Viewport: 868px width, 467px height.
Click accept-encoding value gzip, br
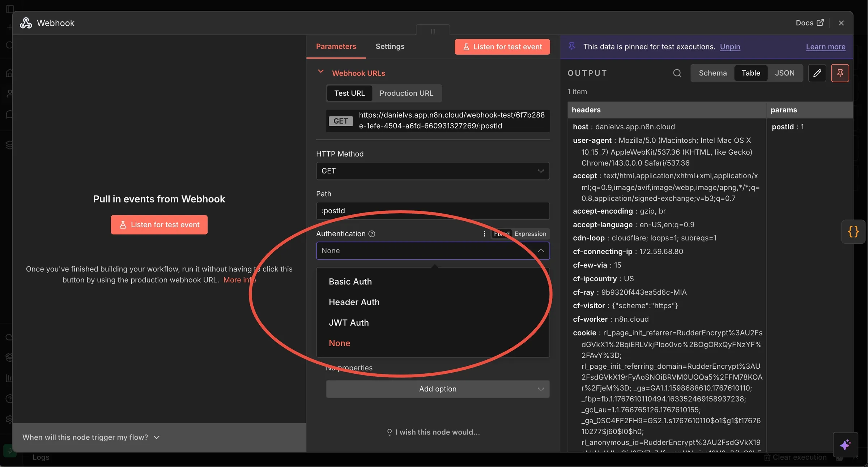(x=652, y=211)
